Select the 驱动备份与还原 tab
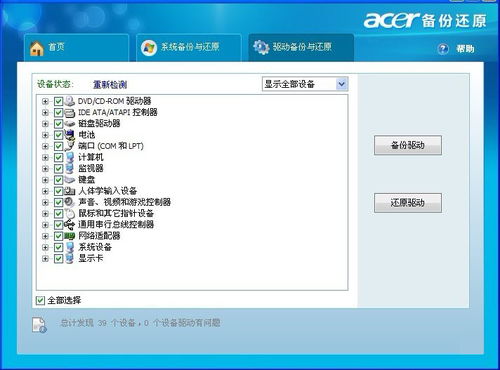Screen dimensions: 500x370 tap(301, 47)
